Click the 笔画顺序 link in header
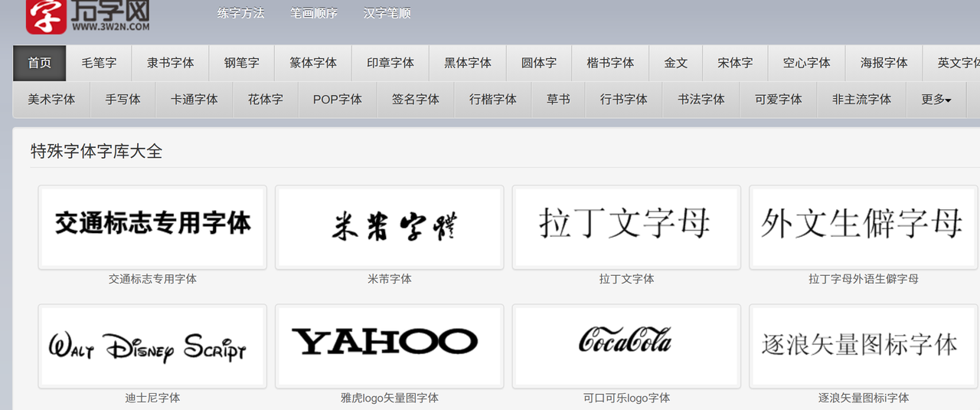Screen dimensions: 980x410 click(314, 13)
